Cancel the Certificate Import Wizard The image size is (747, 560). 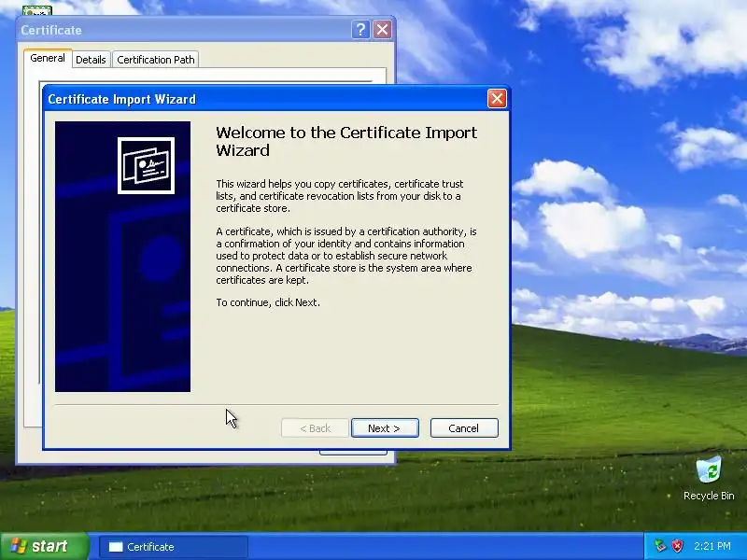tap(464, 428)
